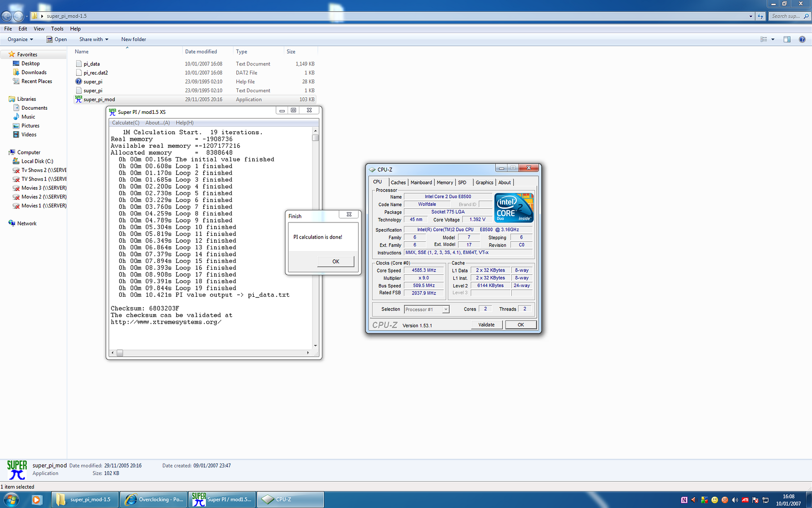Click the OneNote tray icon

pyautogui.click(x=684, y=500)
